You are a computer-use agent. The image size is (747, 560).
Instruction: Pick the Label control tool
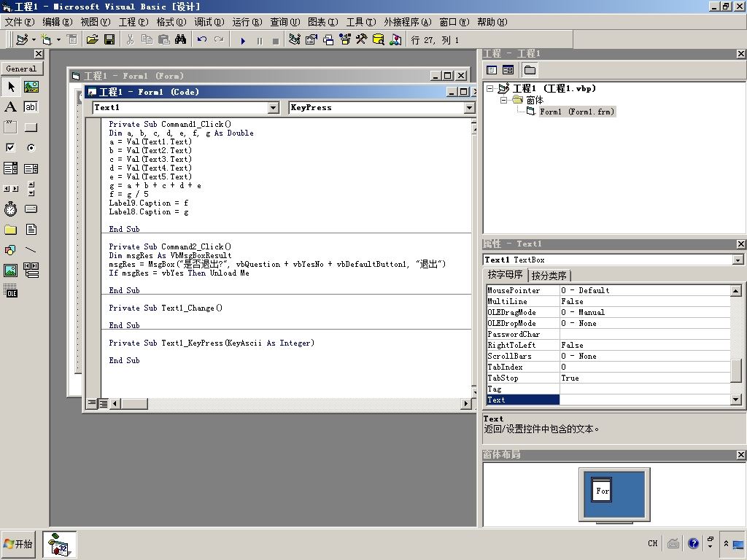pyautogui.click(x=10, y=107)
